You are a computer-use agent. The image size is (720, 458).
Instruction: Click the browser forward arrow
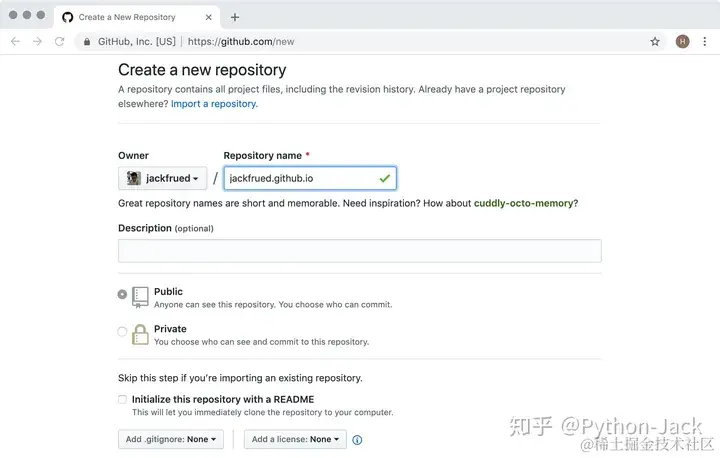pyautogui.click(x=37, y=41)
